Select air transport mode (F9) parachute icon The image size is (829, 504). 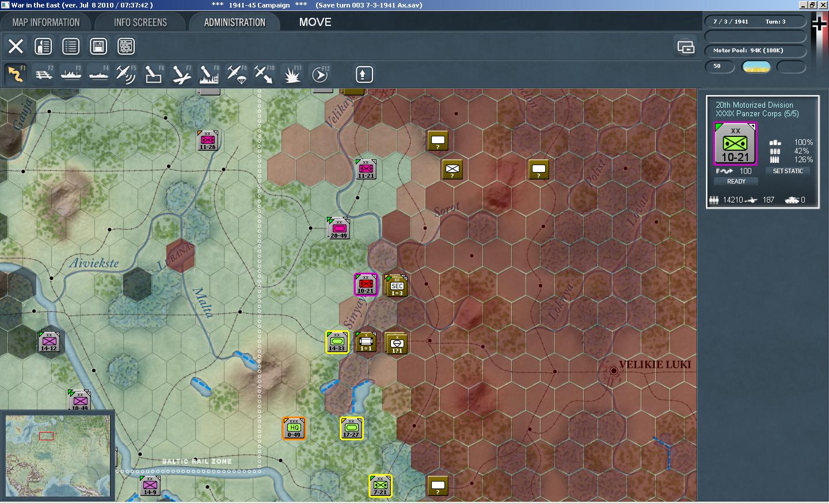[x=237, y=74]
